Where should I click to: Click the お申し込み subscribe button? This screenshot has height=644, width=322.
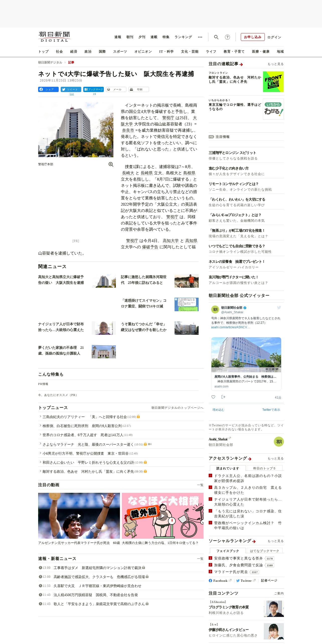253,37
